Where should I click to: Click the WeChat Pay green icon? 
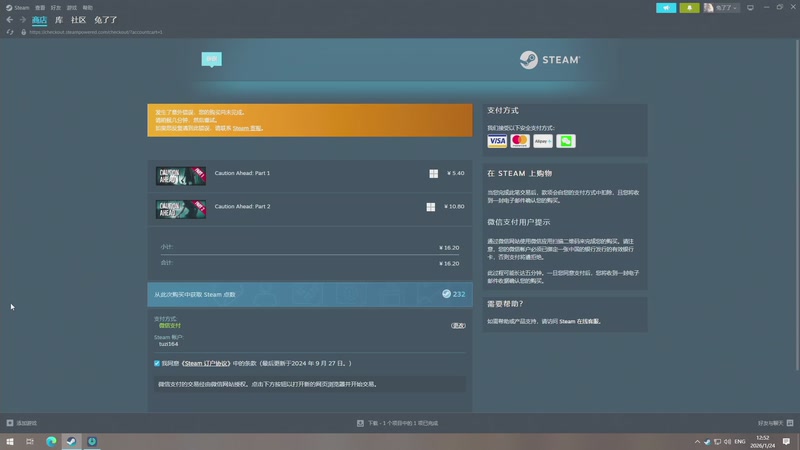pyautogui.click(x=565, y=141)
